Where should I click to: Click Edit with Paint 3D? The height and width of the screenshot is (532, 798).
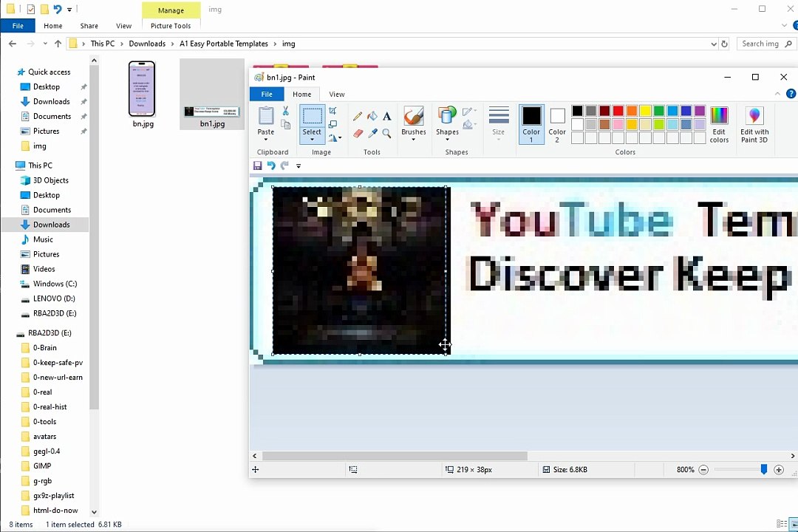[754, 125]
